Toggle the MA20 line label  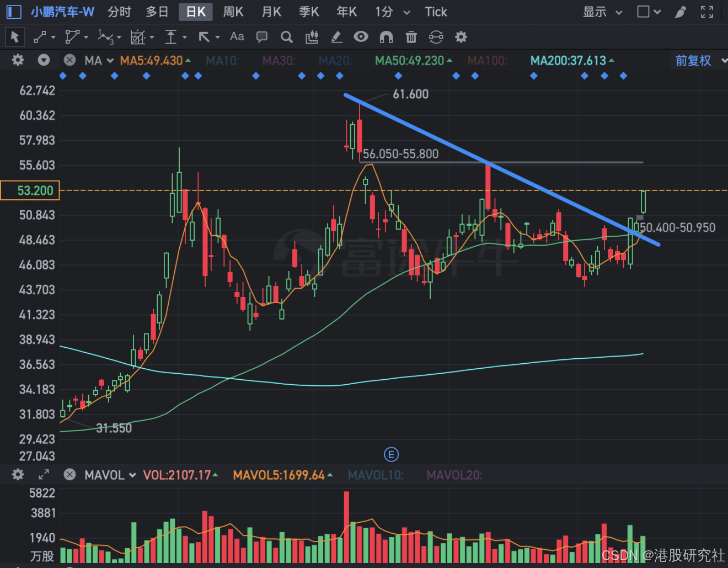point(335,60)
